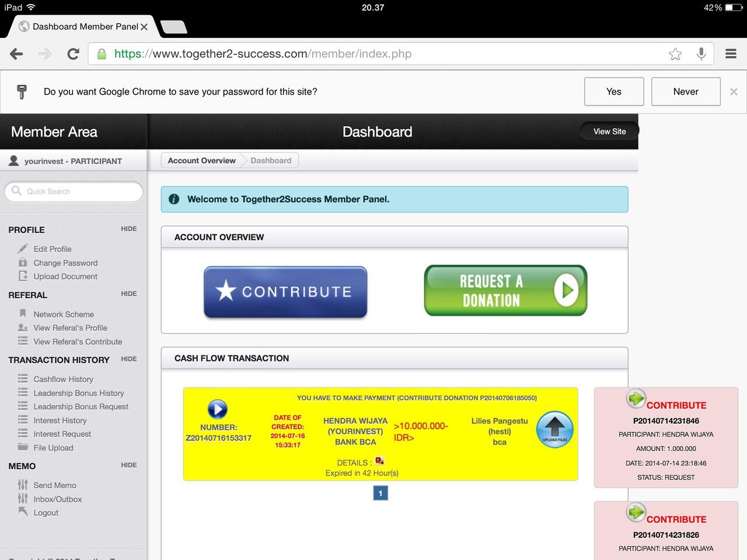Open View Referal's Profile link
Screen dimensions: 747x560
pyautogui.click(x=71, y=328)
